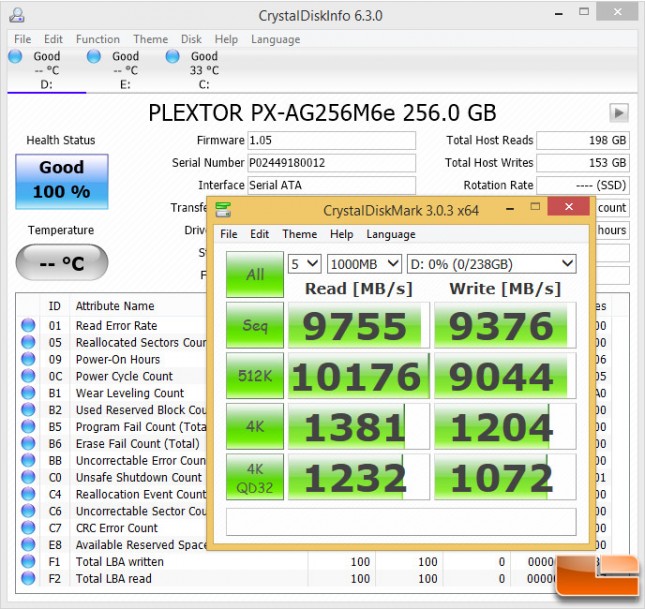Click status orb for Total LBA read
The width and height of the screenshot is (645, 609).
click(x=28, y=578)
